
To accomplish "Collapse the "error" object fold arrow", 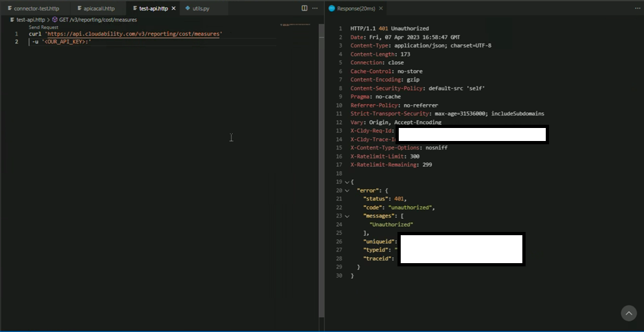I will coord(346,191).
